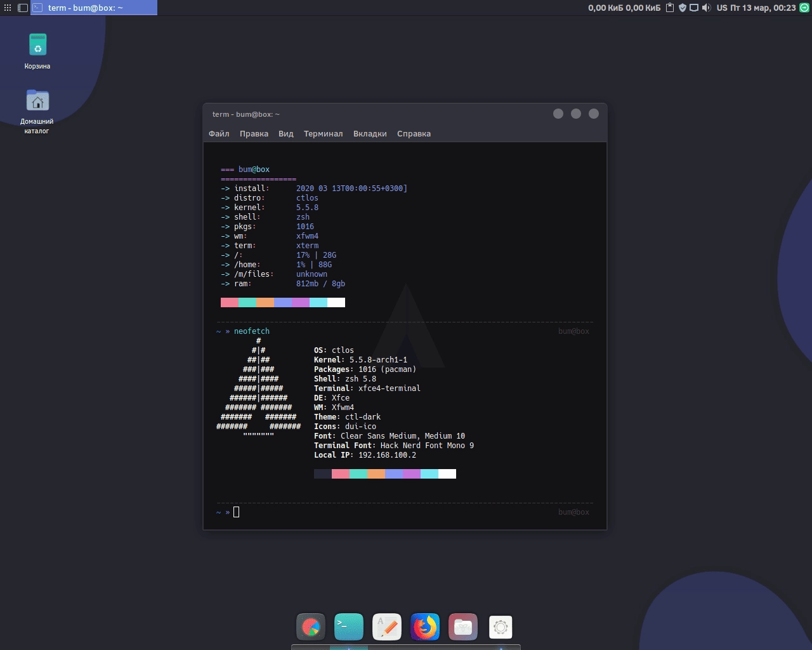The image size is (812, 650).
Task: Open the Вкладки menu in terminal
Action: coord(370,133)
